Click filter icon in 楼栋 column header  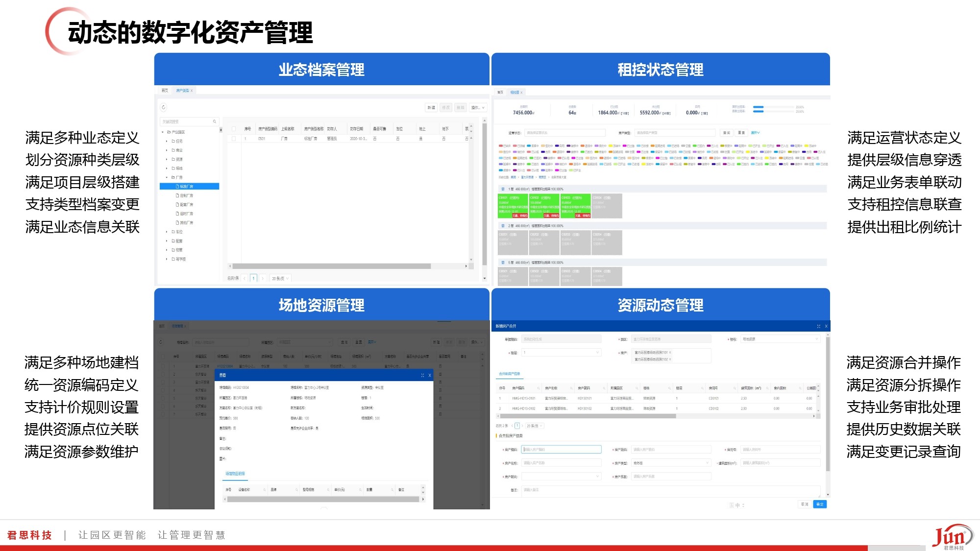pyautogui.click(x=669, y=388)
